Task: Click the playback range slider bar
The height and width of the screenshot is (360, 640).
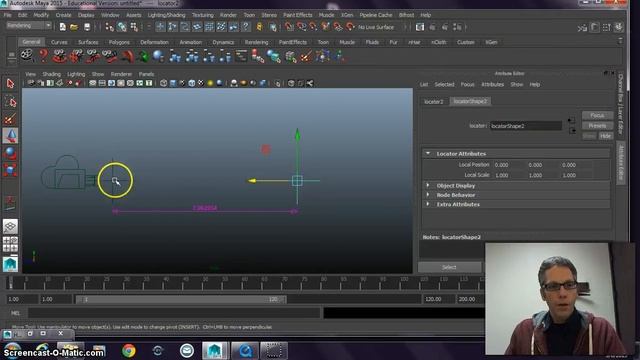Action: [180, 299]
